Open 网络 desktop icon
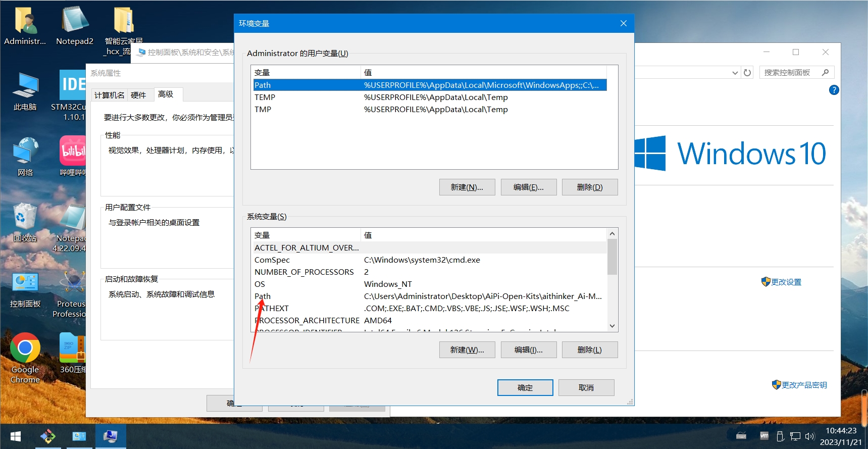This screenshot has width=868, height=449. click(25, 157)
